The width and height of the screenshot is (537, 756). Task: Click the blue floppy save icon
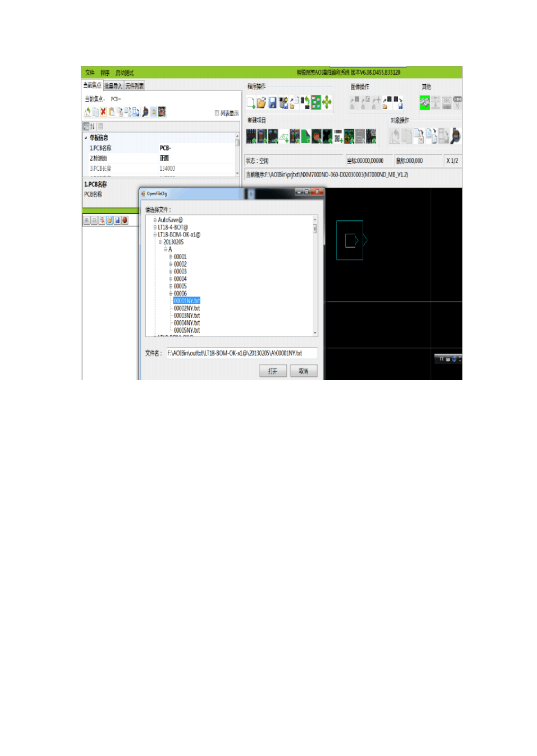272,102
